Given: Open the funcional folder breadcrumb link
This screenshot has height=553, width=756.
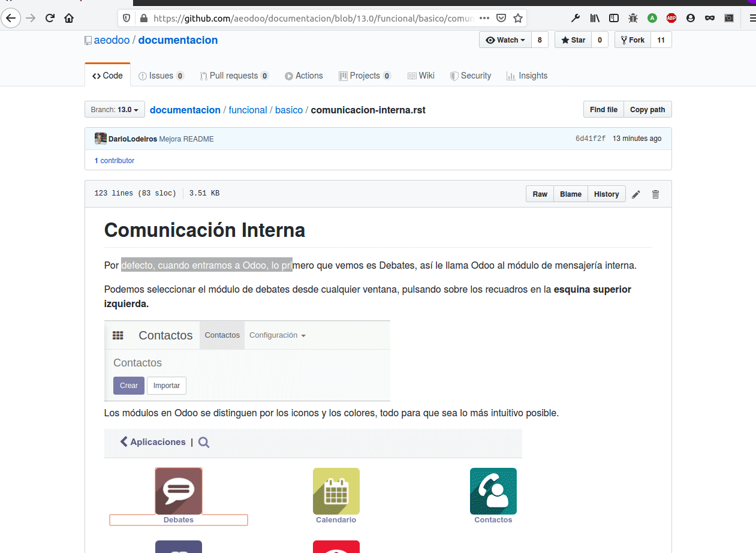Looking at the screenshot, I should 248,110.
